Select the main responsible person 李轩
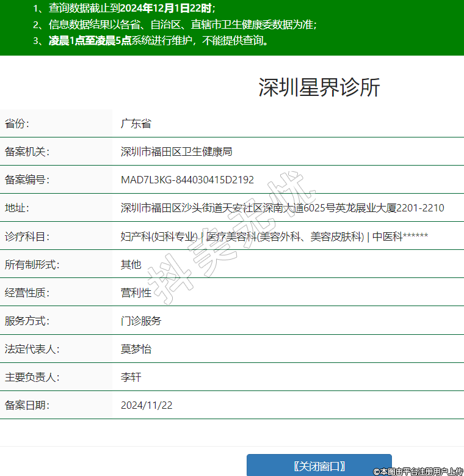 point(131,377)
